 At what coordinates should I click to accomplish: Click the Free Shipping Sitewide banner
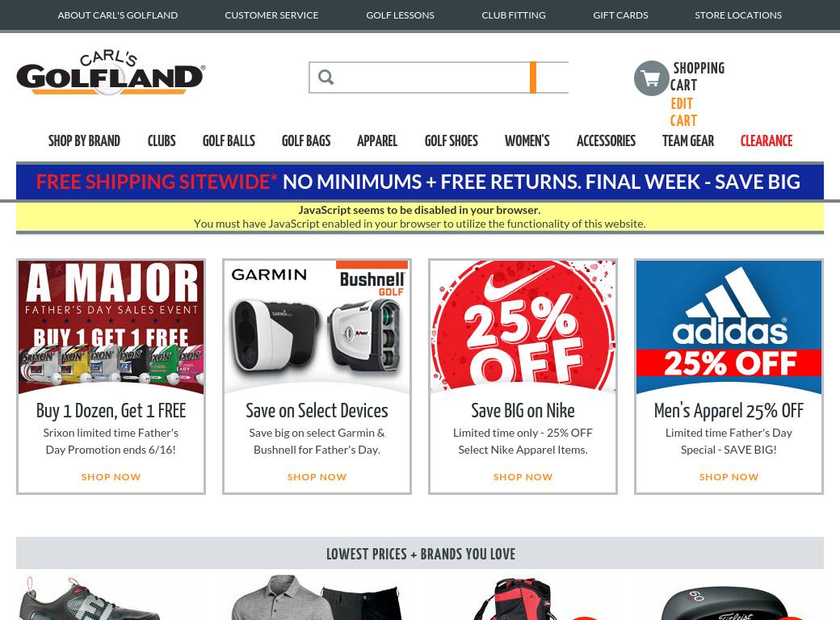[x=420, y=182]
